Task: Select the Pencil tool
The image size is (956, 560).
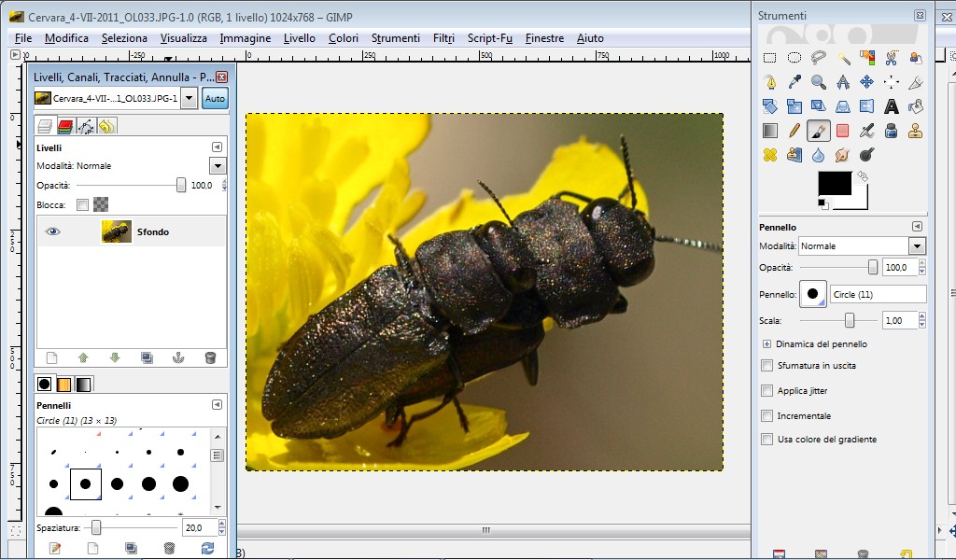Action: pos(794,131)
